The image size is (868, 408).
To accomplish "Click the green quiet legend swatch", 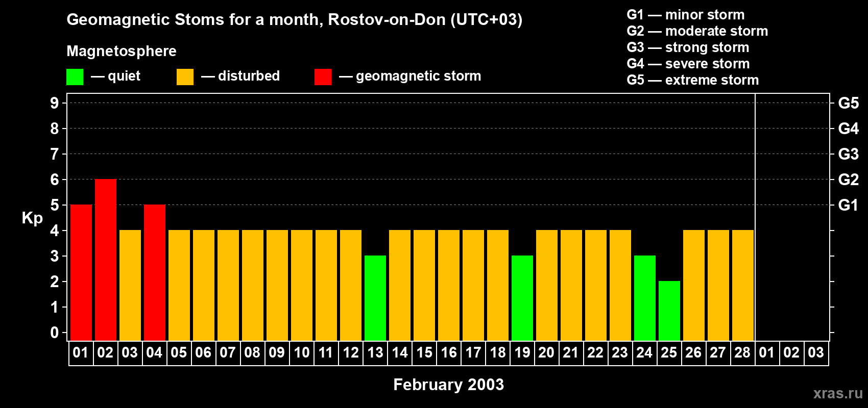I will pyautogui.click(x=75, y=77).
